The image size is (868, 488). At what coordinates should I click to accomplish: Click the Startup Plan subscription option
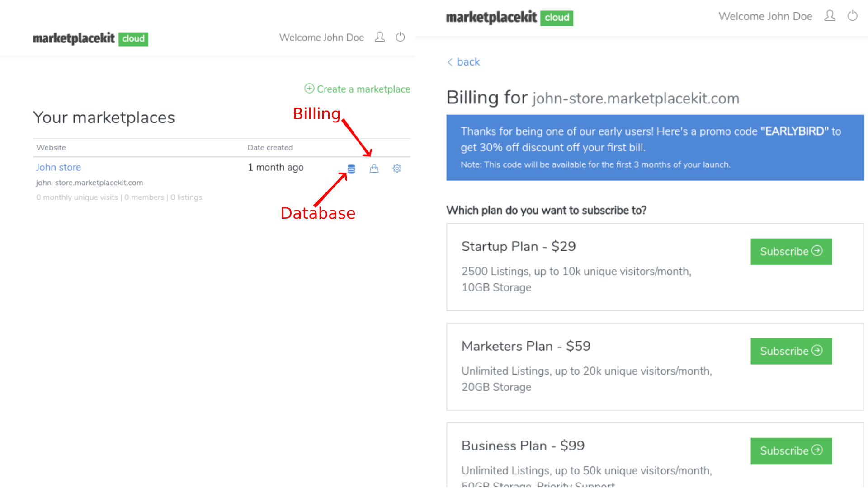pos(791,251)
